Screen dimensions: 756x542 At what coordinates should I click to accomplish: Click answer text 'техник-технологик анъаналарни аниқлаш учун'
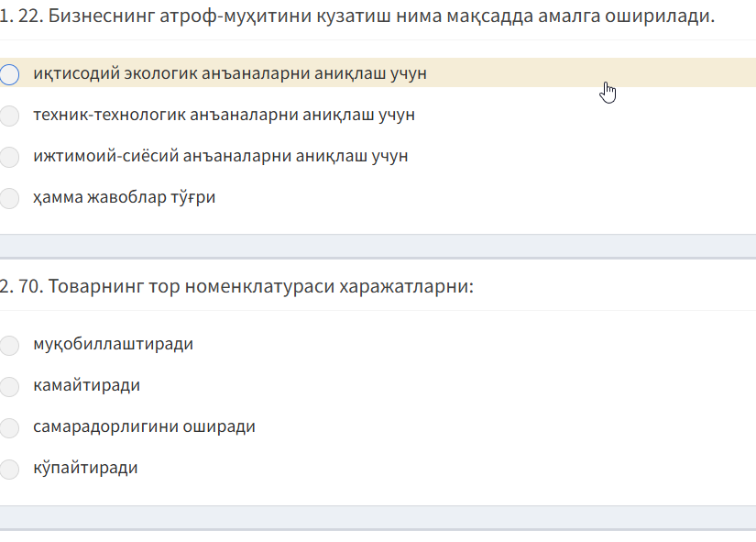coord(224,115)
